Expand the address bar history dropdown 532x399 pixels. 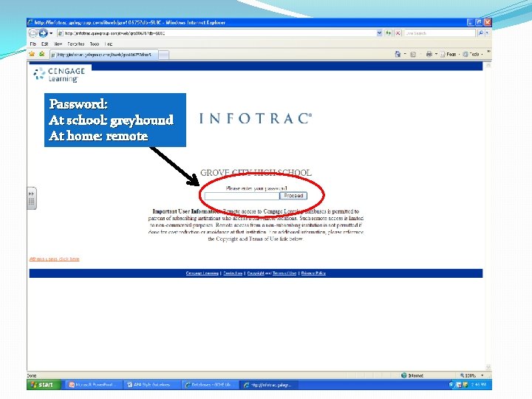click(x=379, y=33)
